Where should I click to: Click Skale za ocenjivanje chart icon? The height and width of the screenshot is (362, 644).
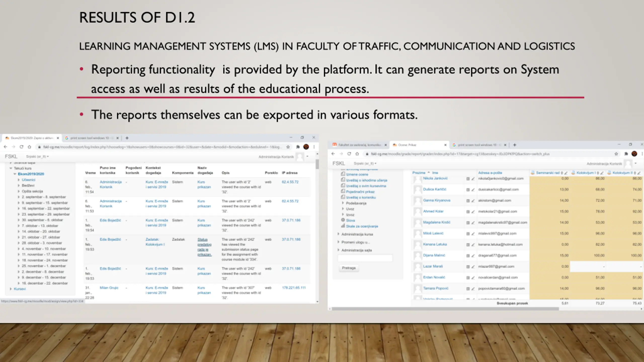coord(343,226)
